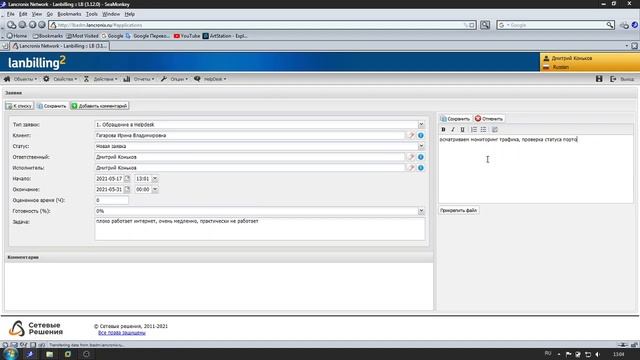Save the comment with Сохранить in editor panel
This screenshot has width=640, height=360.
[x=455, y=119]
